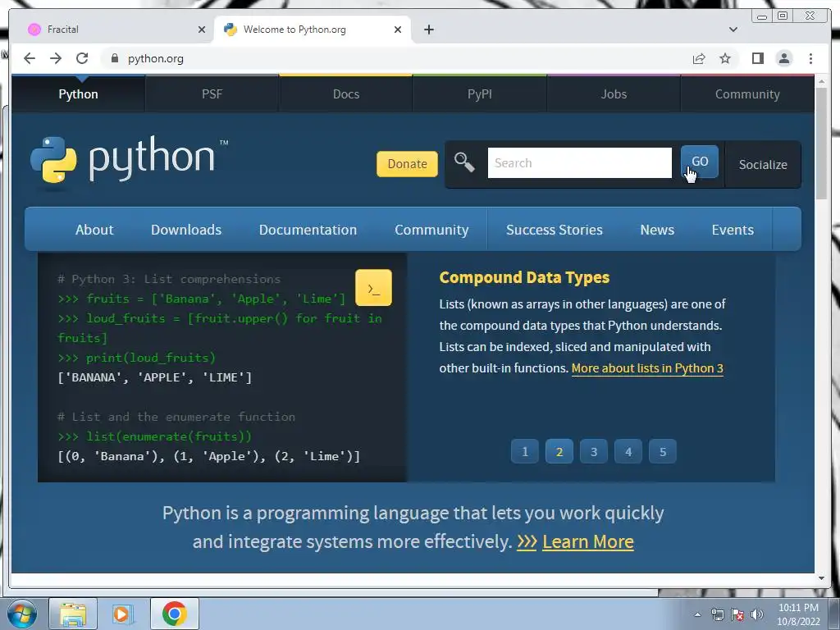Click the volume speaker tray icon
The height and width of the screenshot is (630, 840).
[x=757, y=614]
